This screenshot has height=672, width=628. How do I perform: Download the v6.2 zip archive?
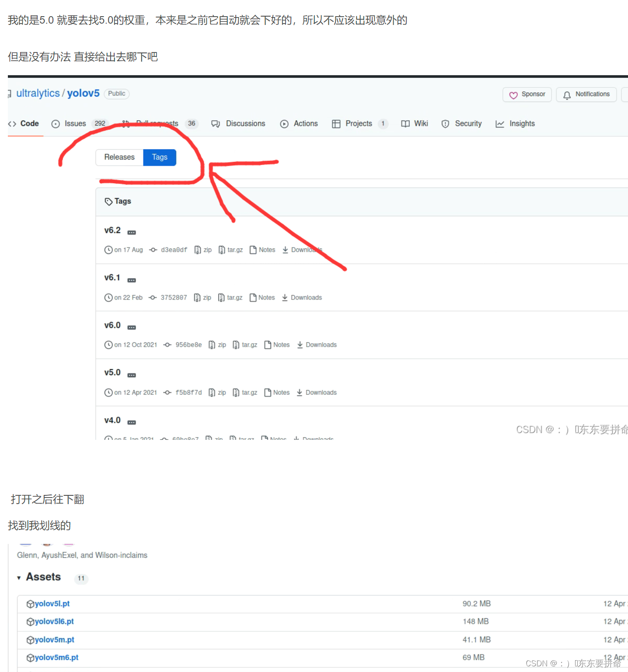203,250
